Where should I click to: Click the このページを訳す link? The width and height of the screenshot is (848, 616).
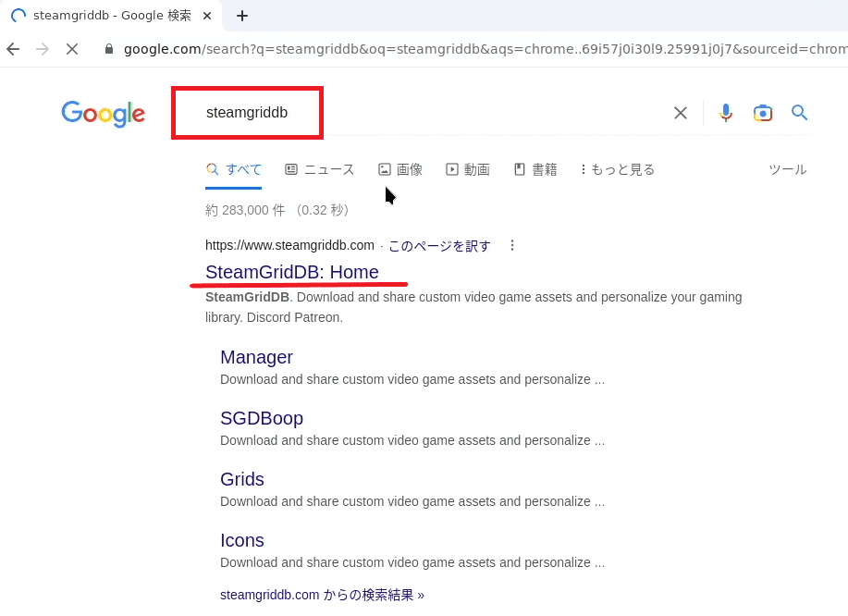439,246
